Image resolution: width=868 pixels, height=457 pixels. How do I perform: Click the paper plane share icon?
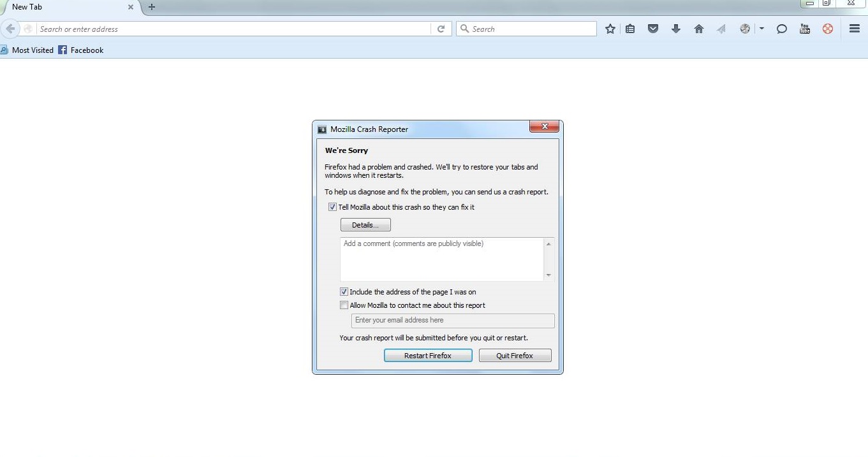pos(721,29)
